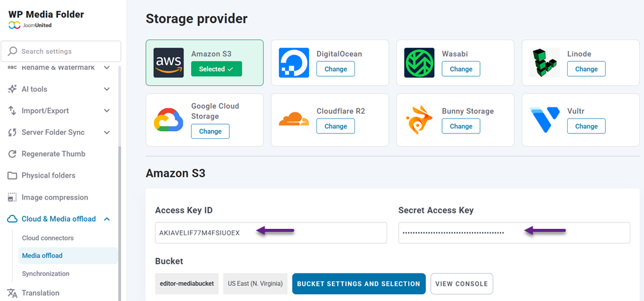Click the AI tools sparkle icon
The image size is (644, 301).
point(13,89)
